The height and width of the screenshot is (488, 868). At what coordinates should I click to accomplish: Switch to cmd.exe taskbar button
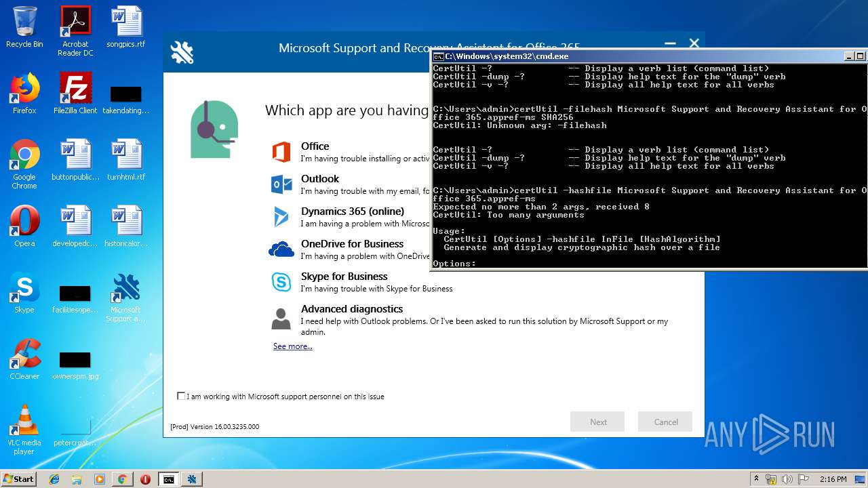pos(168,479)
